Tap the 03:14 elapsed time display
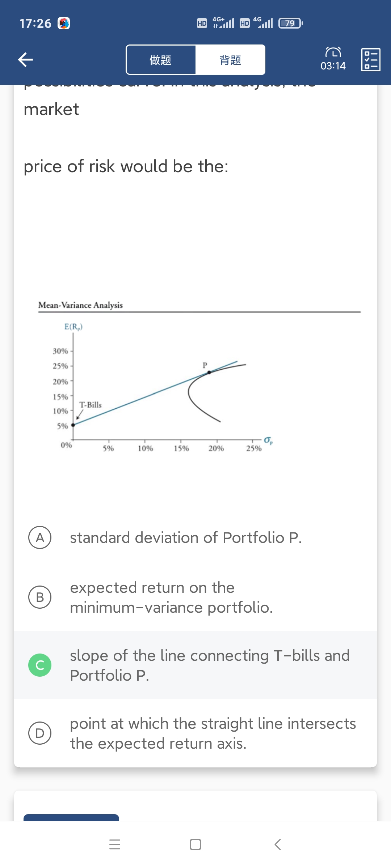Viewport: 391px width, 868px height. [333, 66]
